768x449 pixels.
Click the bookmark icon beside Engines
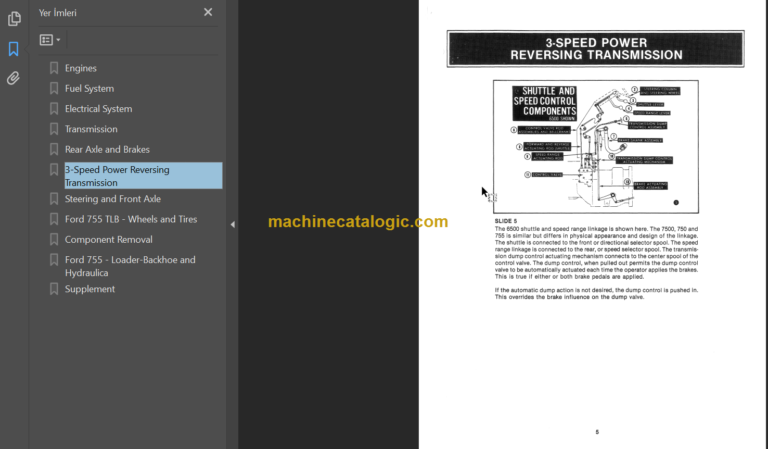click(54, 68)
